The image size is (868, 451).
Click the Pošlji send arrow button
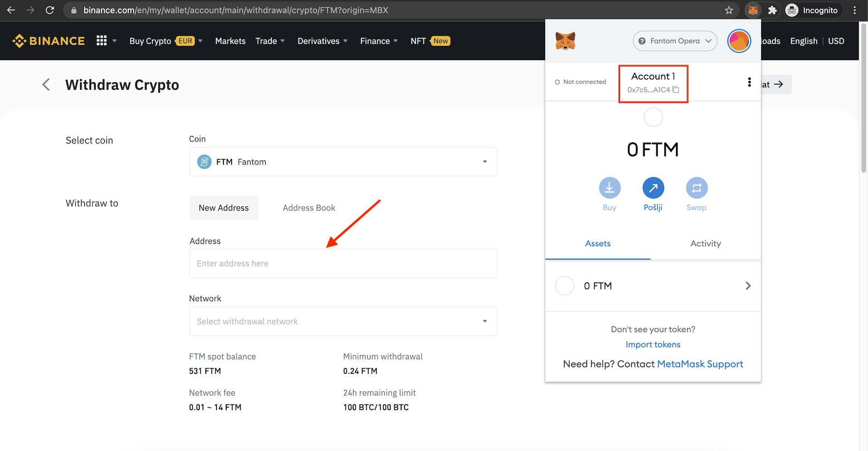tap(653, 188)
